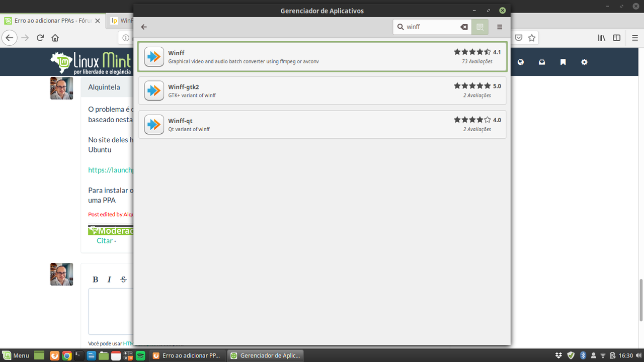
Task: Bookmark this page with star icon
Action: coord(532,38)
